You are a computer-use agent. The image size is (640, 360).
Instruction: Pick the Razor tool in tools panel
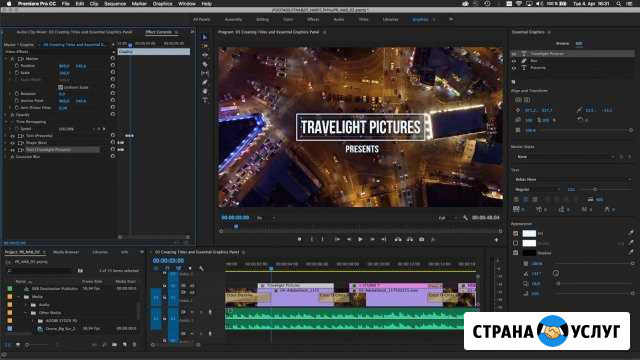[x=205, y=64]
